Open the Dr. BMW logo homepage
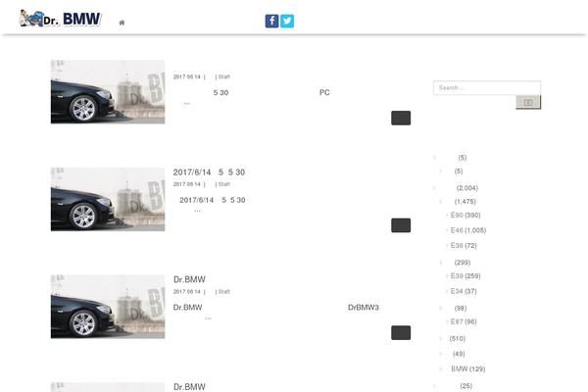 (x=61, y=19)
